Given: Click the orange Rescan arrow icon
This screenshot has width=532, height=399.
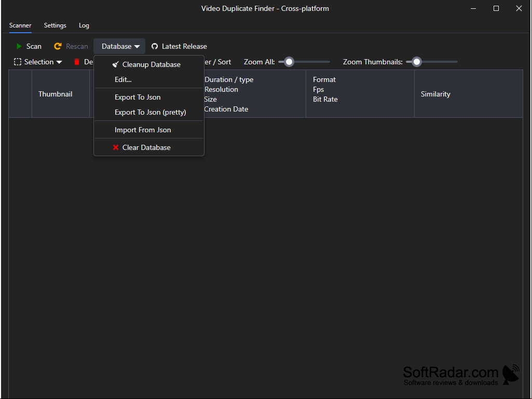Looking at the screenshot, I should [58, 46].
